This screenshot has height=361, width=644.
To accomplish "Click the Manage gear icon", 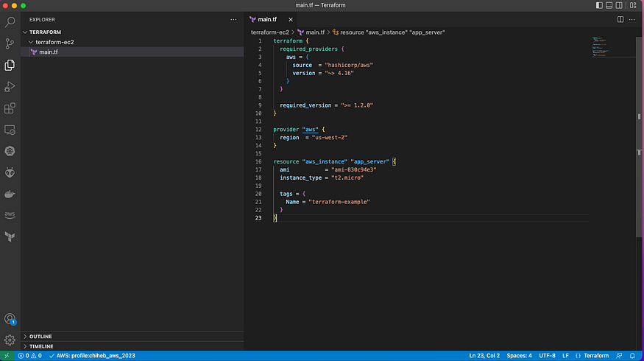I will pos(10,340).
